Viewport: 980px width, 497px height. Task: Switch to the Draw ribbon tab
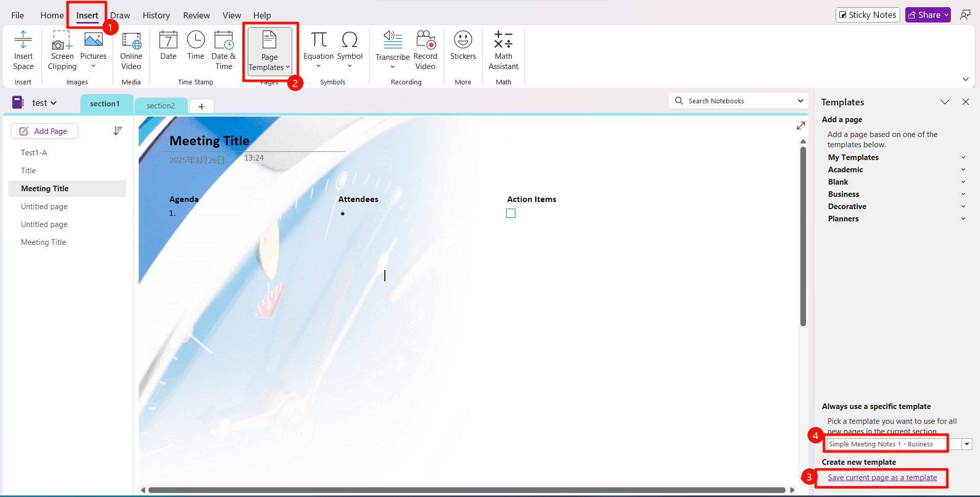[x=120, y=15]
